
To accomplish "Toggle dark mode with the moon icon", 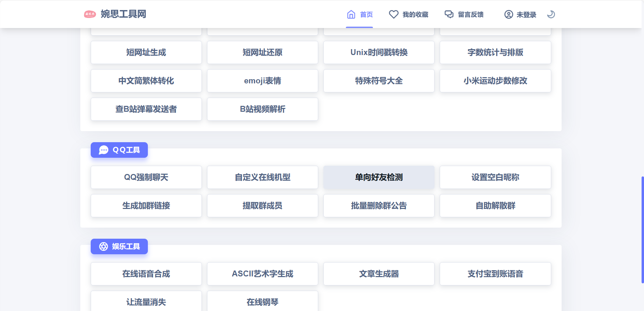I will click(x=551, y=14).
